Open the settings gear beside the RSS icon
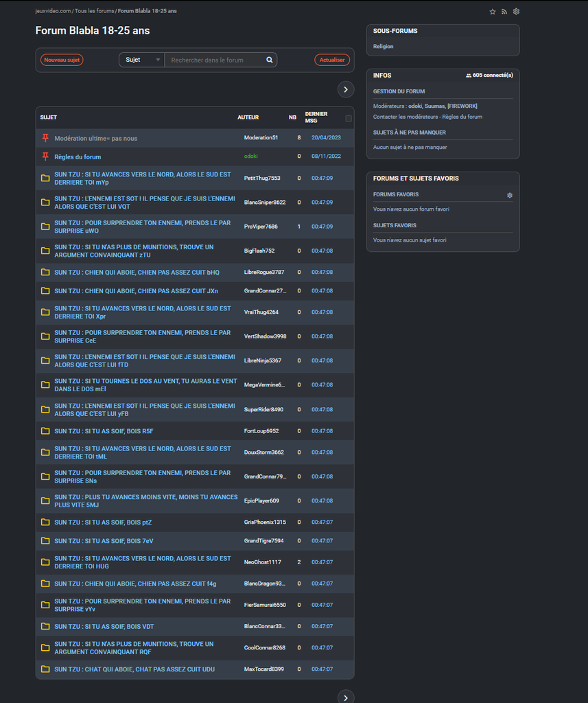 516,12
